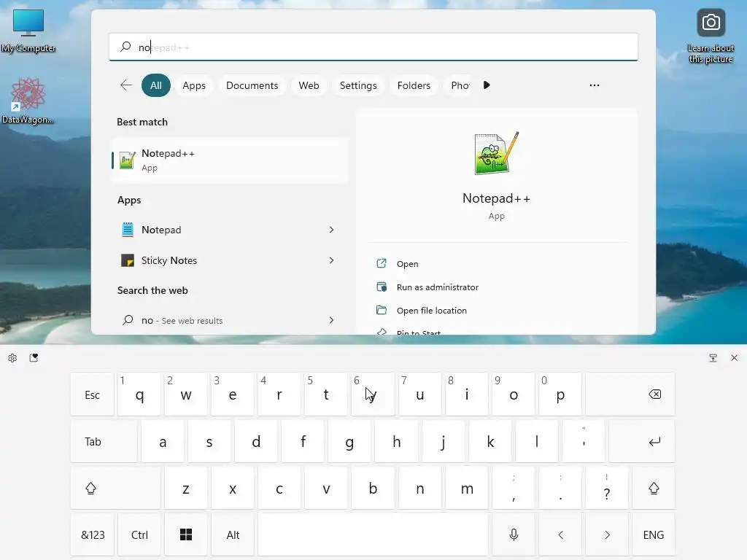The image size is (747, 560).
Task: Select the Documents filter tab
Action: pyautogui.click(x=252, y=85)
